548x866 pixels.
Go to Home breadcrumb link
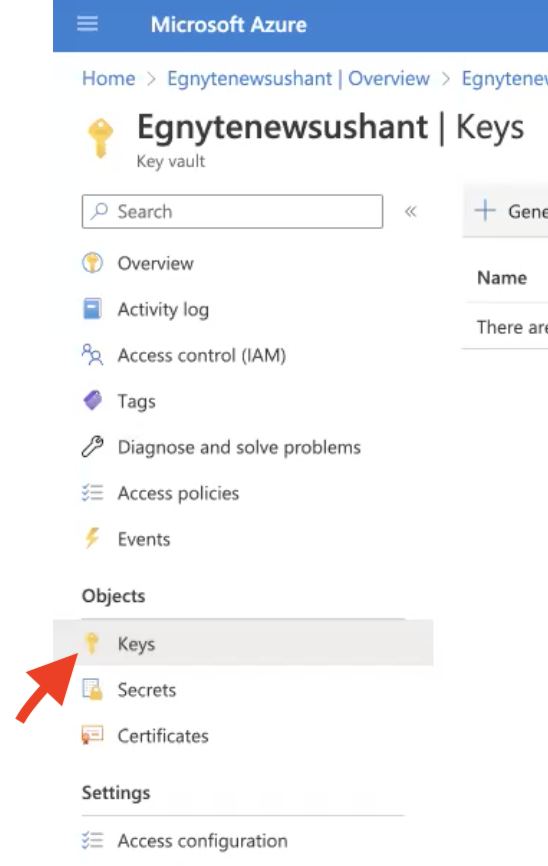[108, 78]
